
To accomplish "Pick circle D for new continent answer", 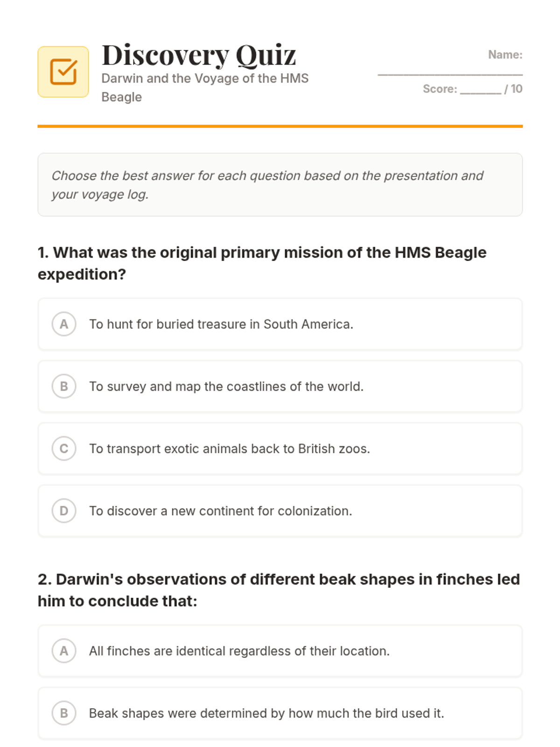I will click(64, 511).
